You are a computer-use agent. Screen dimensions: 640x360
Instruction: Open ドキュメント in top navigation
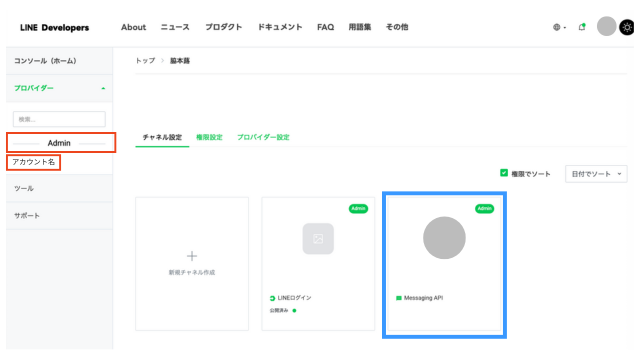(280, 27)
